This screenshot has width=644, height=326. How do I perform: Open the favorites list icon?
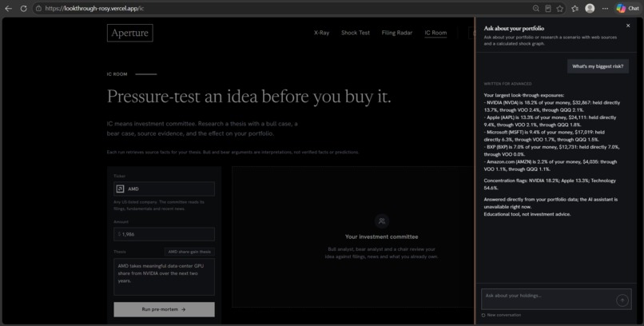pos(575,8)
